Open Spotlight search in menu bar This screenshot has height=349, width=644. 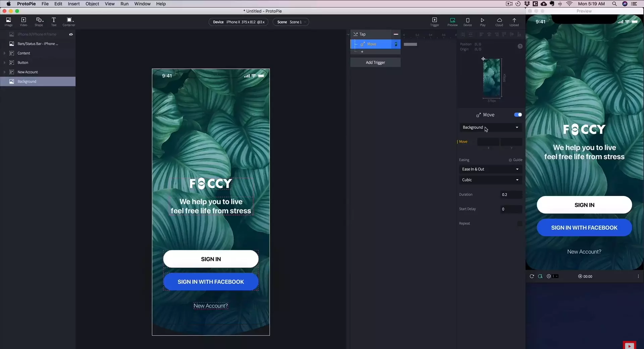(x=614, y=4)
